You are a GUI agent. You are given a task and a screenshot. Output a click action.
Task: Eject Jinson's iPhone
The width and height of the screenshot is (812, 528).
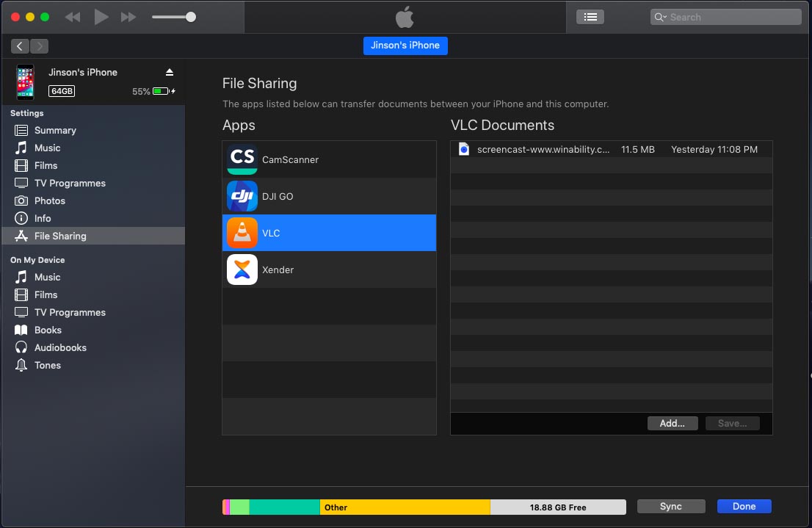pyautogui.click(x=170, y=72)
